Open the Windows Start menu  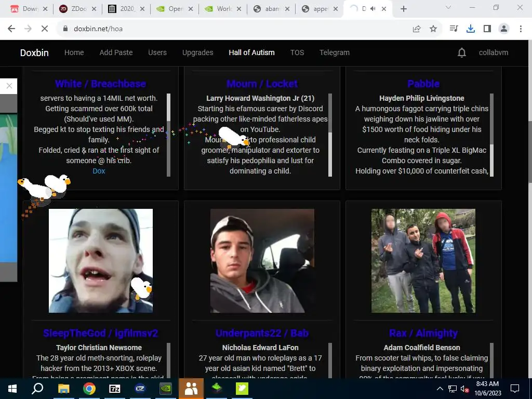pos(12,389)
